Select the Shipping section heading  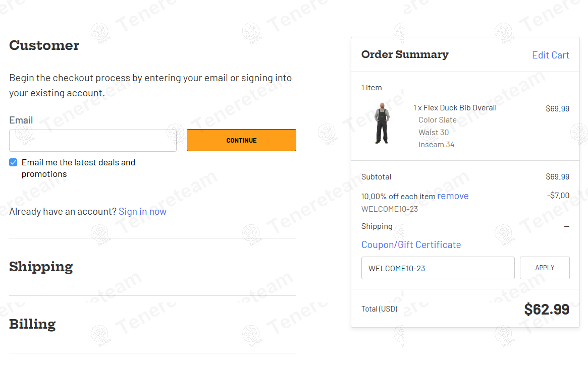tap(41, 267)
